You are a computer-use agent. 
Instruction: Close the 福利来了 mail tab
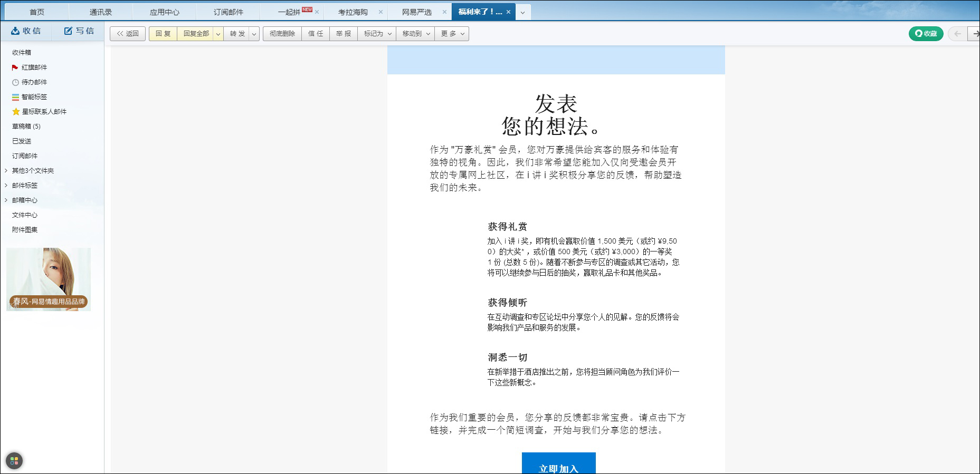(508, 12)
